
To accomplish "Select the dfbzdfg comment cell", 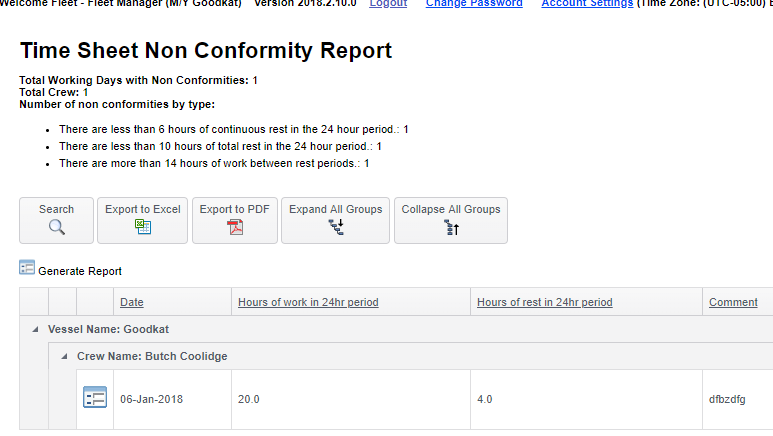I will coord(738,399).
